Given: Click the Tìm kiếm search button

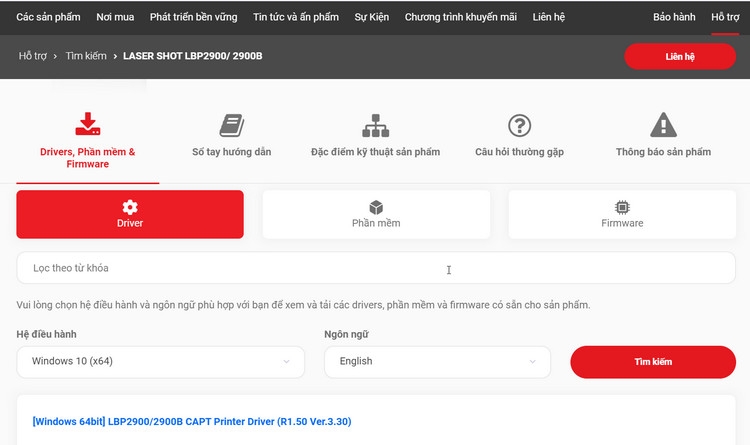Looking at the screenshot, I should 653,362.
